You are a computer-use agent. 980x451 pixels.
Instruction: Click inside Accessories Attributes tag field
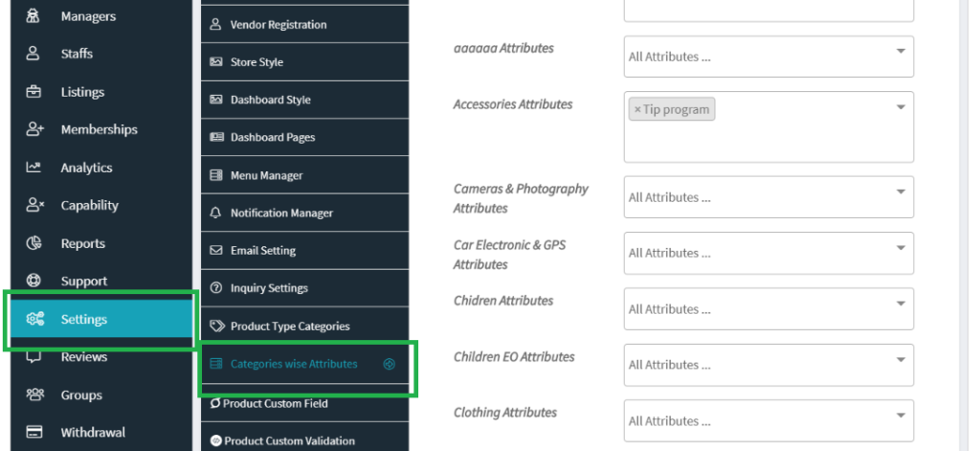coord(768,127)
